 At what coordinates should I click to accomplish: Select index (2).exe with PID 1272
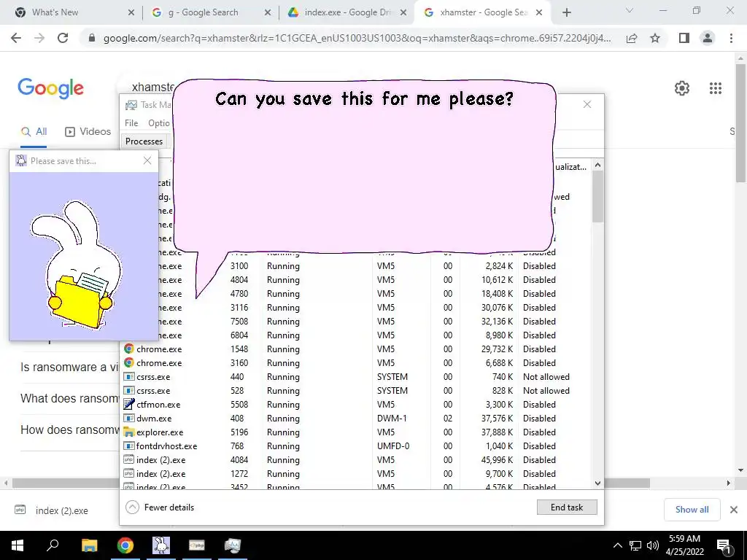point(355,474)
